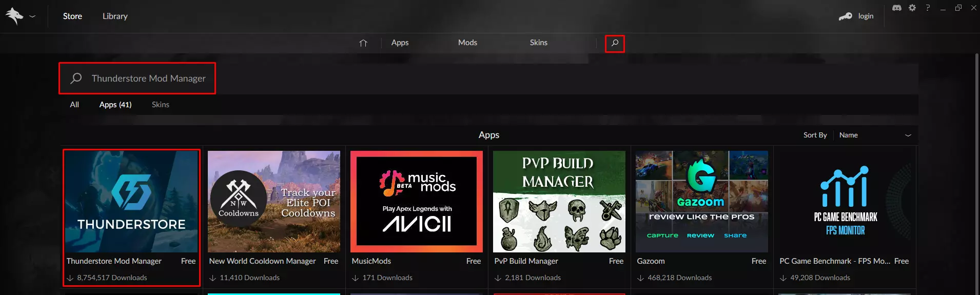Click the vertical scrollbar on the right

(x=976, y=173)
